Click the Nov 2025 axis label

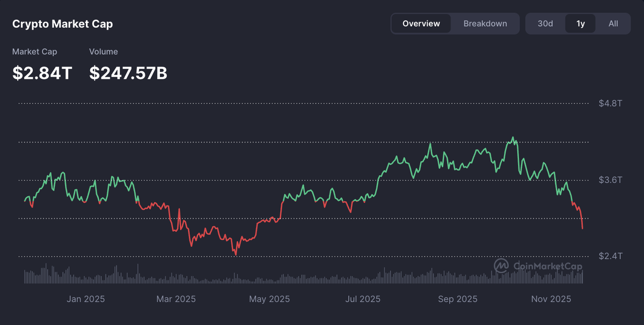pyautogui.click(x=551, y=299)
